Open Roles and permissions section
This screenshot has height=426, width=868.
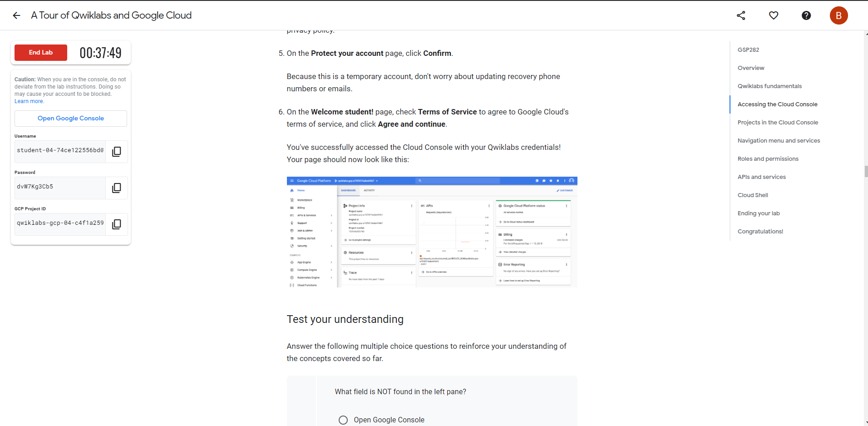tap(768, 159)
